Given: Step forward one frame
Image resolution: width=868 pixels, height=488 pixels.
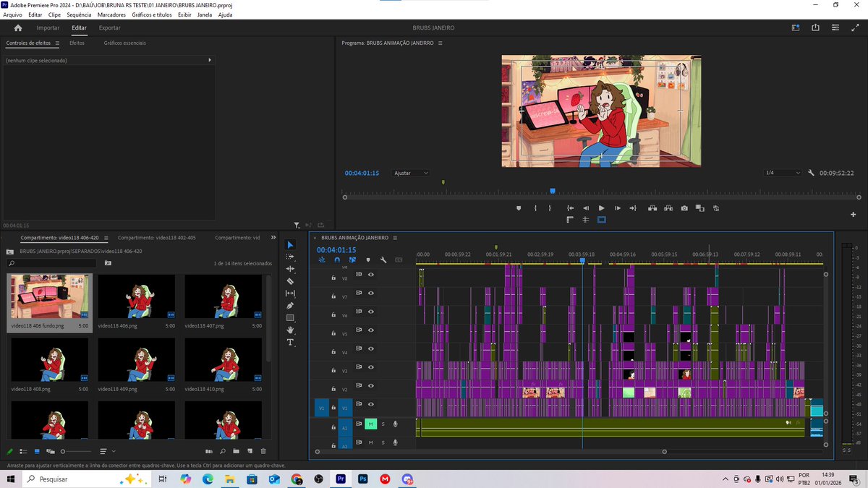Looking at the screenshot, I should (x=617, y=208).
